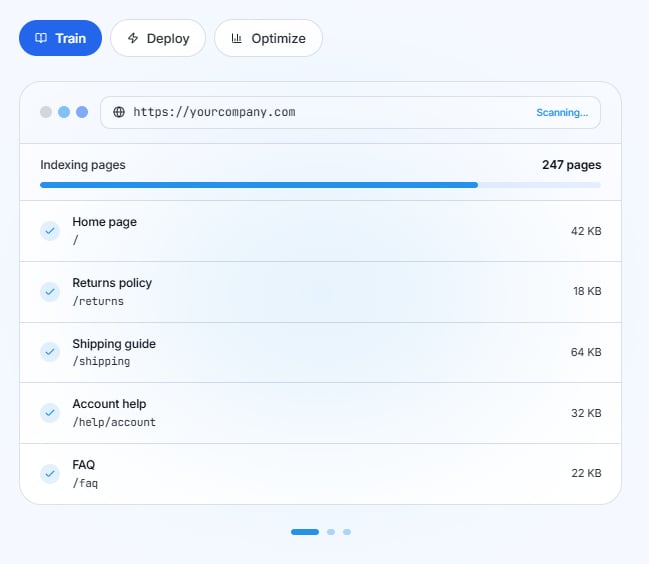
Task: Select the Shipping guide title
Action: pos(114,344)
